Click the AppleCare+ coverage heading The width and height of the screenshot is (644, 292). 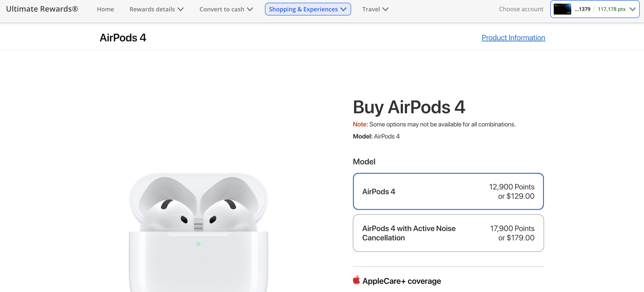point(402,281)
